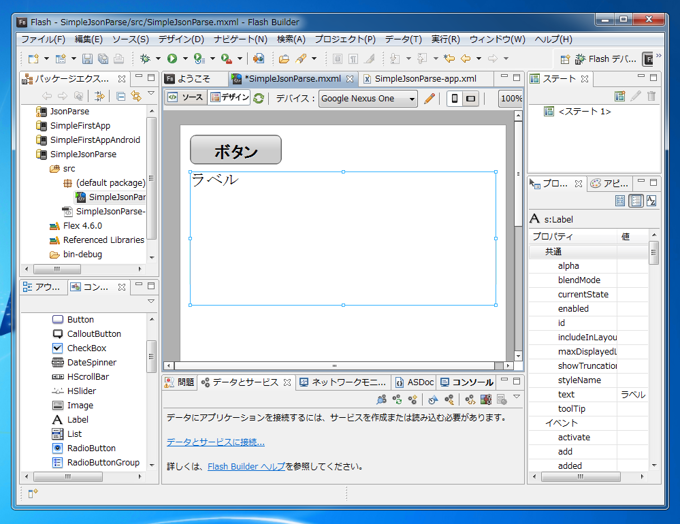Open Package Explorer view menu triangle
The height and width of the screenshot is (524, 680).
151,93
